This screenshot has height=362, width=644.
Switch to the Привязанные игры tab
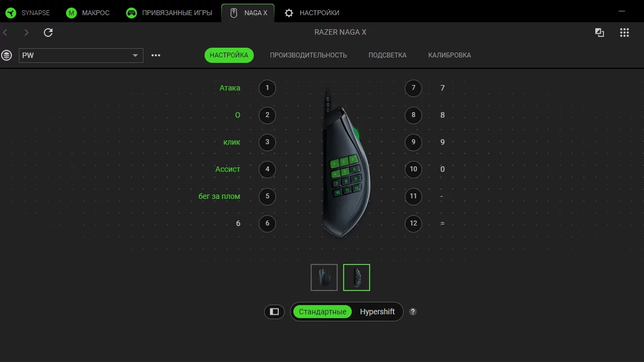pos(170,12)
